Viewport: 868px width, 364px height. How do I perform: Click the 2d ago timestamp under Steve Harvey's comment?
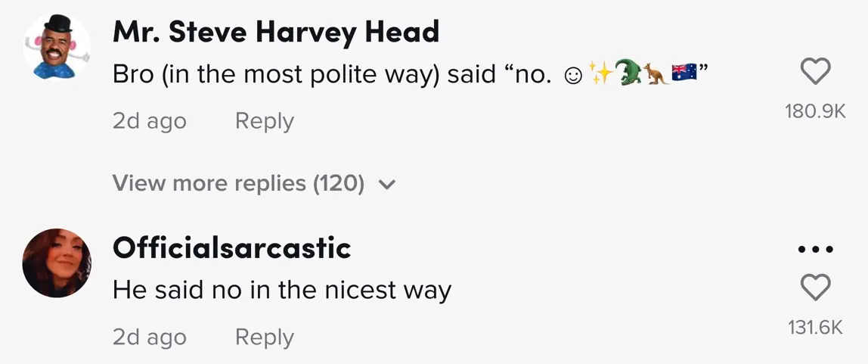[x=149, y=121]
